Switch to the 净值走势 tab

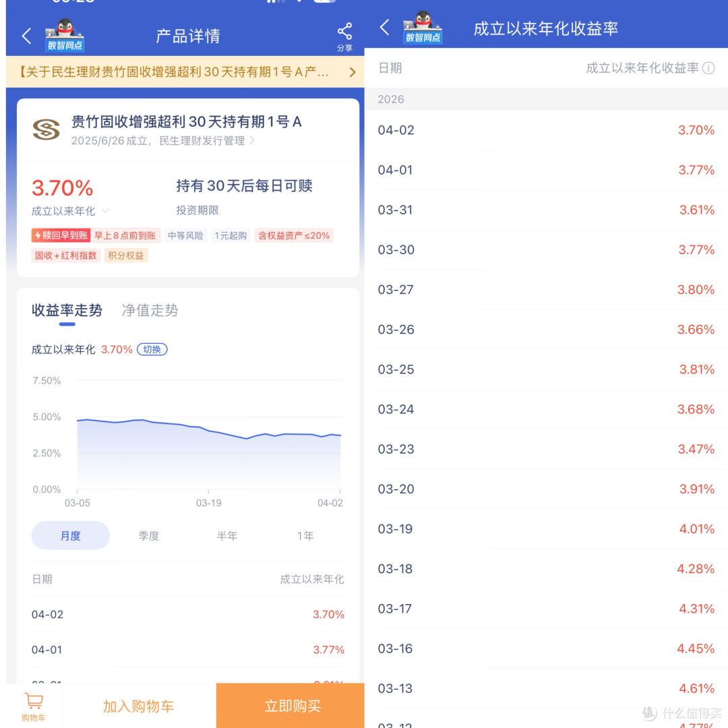[x=150, y=310]
